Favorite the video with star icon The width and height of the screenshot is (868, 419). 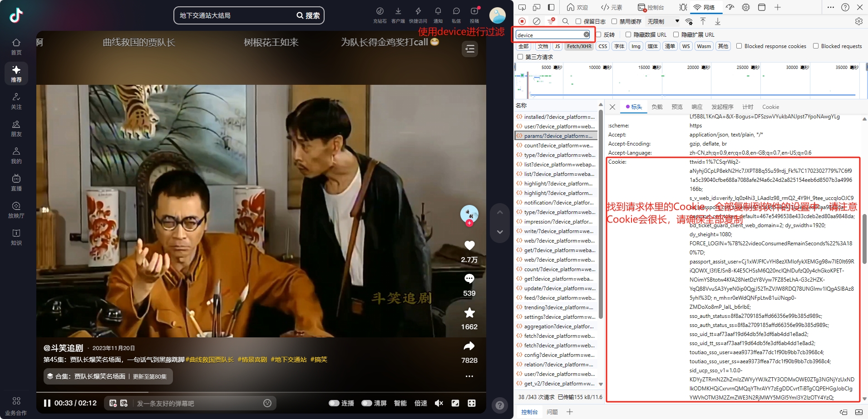coord(469,312)
